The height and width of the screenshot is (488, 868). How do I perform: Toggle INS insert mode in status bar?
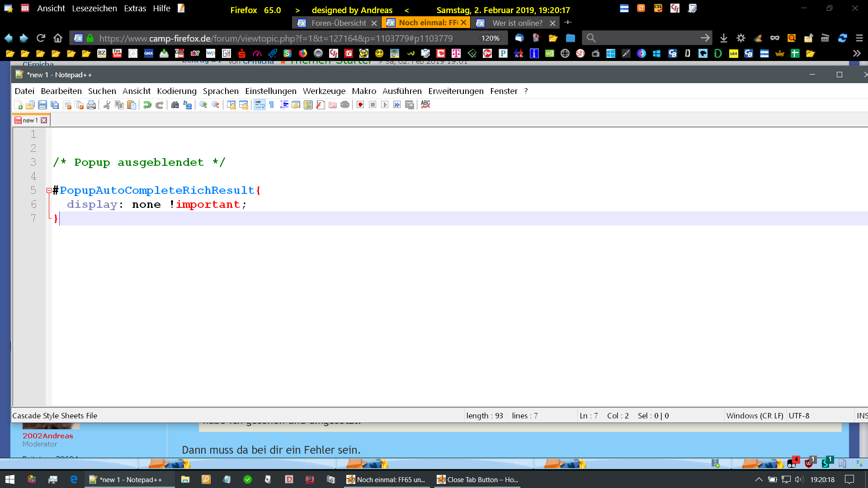pos(862,416)
